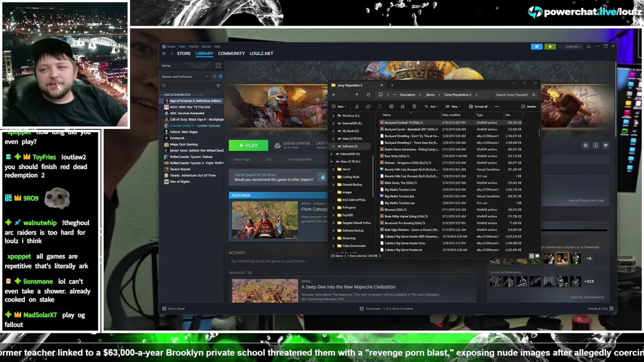Favorite the game using the heart icon

click(606, 145)
